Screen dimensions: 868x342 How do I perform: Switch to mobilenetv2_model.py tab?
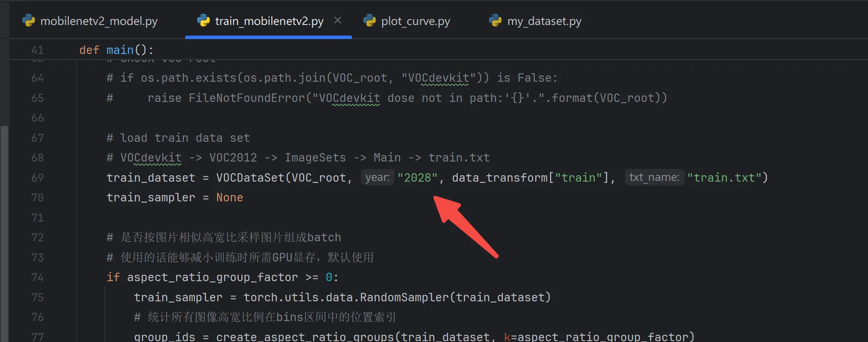tap(90, 21)
